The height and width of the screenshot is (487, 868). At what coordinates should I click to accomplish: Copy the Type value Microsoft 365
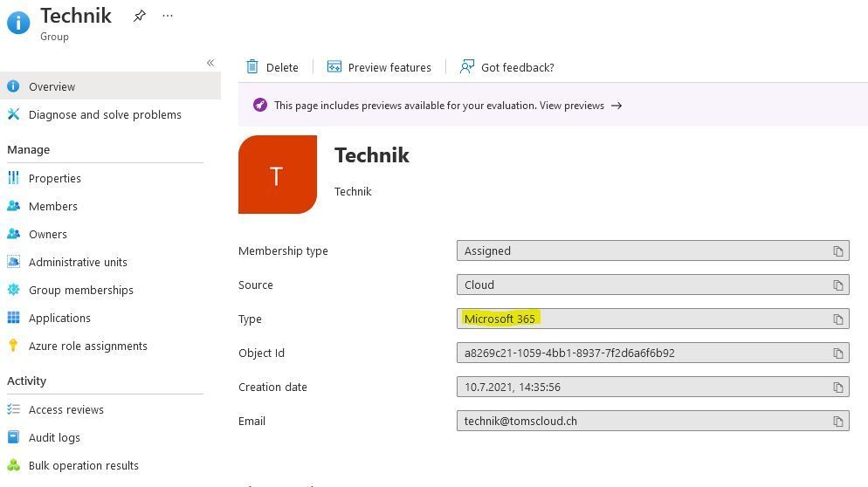[x=838, y=319]
